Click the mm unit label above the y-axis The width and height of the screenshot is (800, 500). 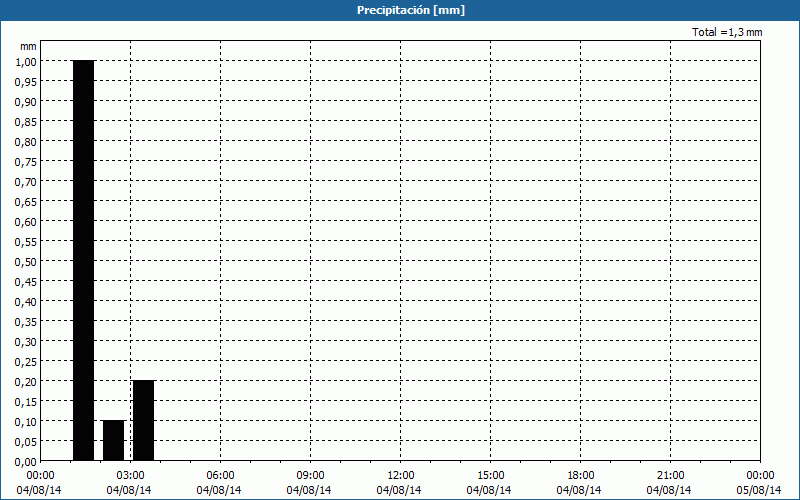pyautogui.click(x=28, y=46)
